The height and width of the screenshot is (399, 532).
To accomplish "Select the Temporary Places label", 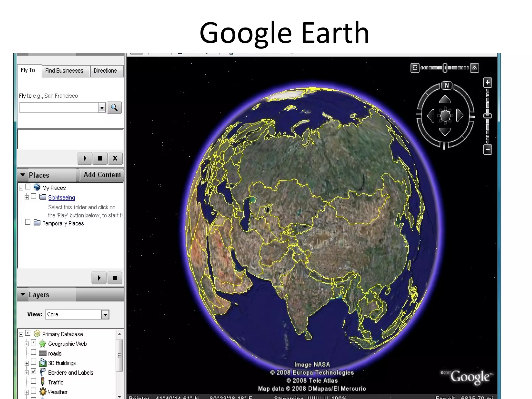I will (x=63, y=223).
